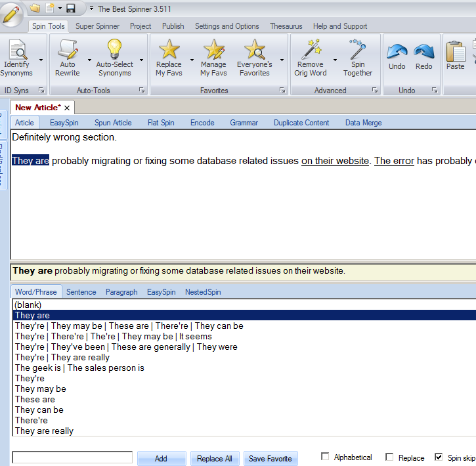
Task: Open the Undo group dialog launcher
Action: coord(435,90)
